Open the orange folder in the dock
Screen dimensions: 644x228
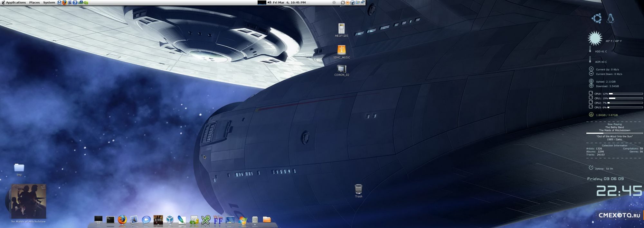(267, 219)
